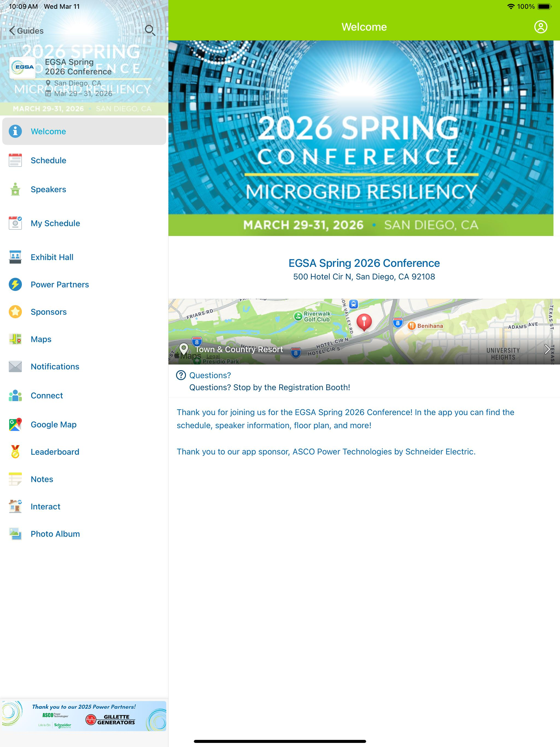Image resolution: width=560 pixels, height=747 pixels.
Task: Click the Exhibit Hall booth icon
Action: pyautogui.click(x=15, y=257)
